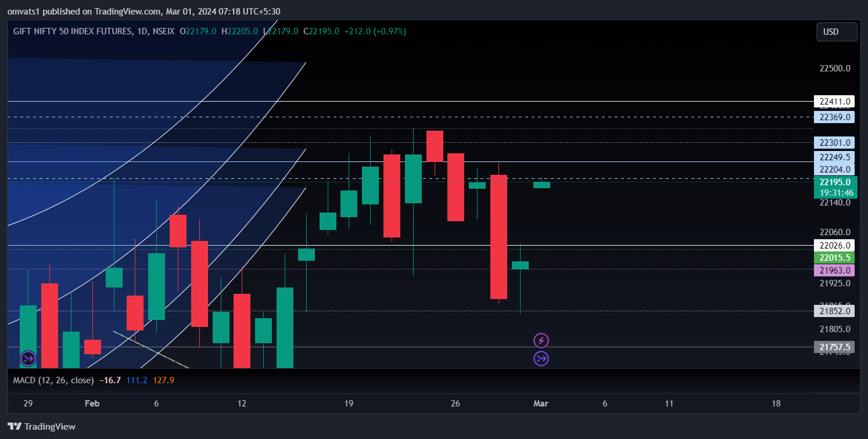Click the 18 date label on the time axis
The image size is (868, 439).
(x=776, y=403)
